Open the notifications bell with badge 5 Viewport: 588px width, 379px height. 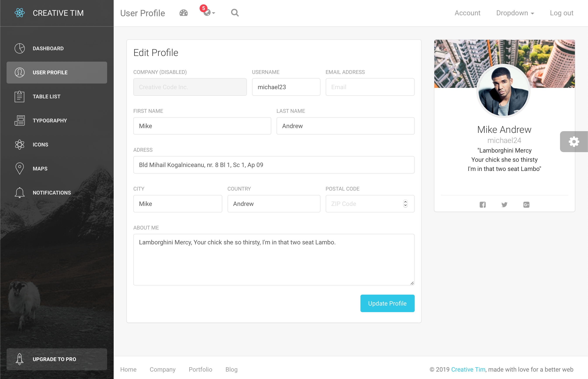[207, 13]
